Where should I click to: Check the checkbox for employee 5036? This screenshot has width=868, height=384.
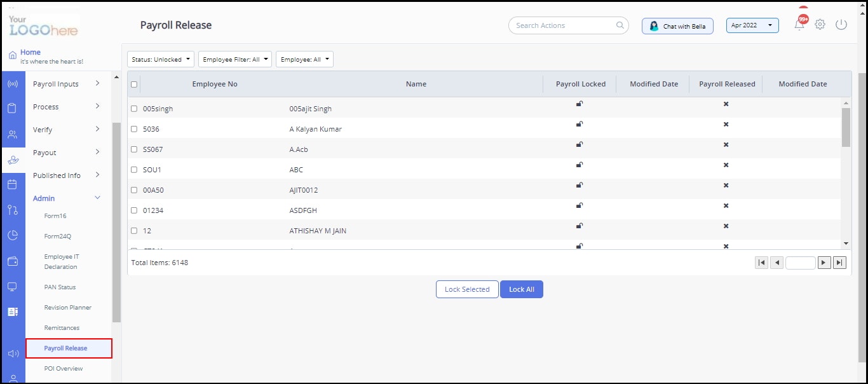tap(134, 129)
